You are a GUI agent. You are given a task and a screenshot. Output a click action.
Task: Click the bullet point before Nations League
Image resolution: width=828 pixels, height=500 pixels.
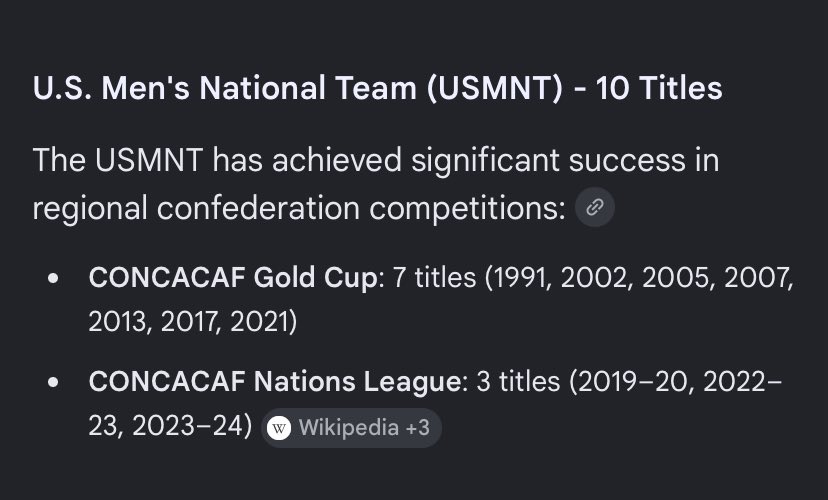click(53, 382)
